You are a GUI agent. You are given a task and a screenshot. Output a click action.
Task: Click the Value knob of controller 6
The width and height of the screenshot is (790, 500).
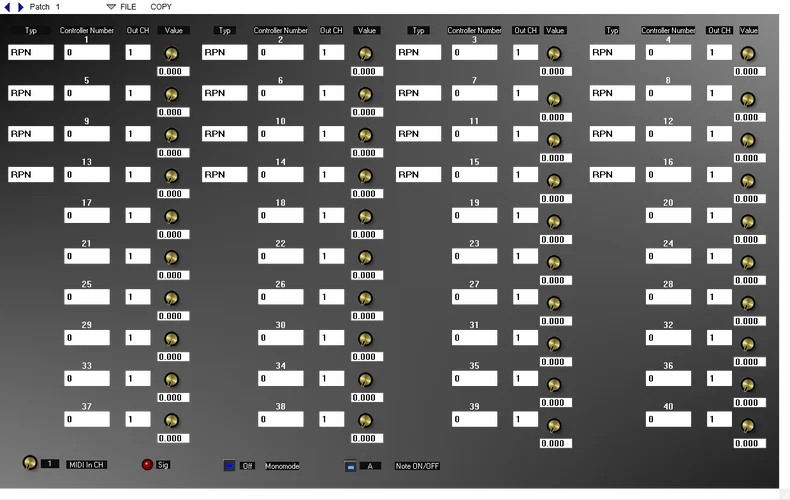(x=365, y=94)
